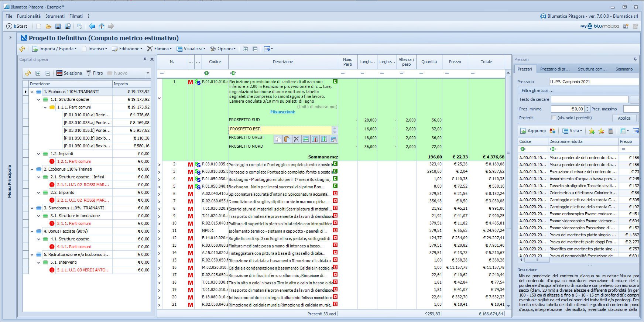Viewport: 644px width, 322px height.
Task: Open the Funzionalità menu
Action: coord(29,16)
